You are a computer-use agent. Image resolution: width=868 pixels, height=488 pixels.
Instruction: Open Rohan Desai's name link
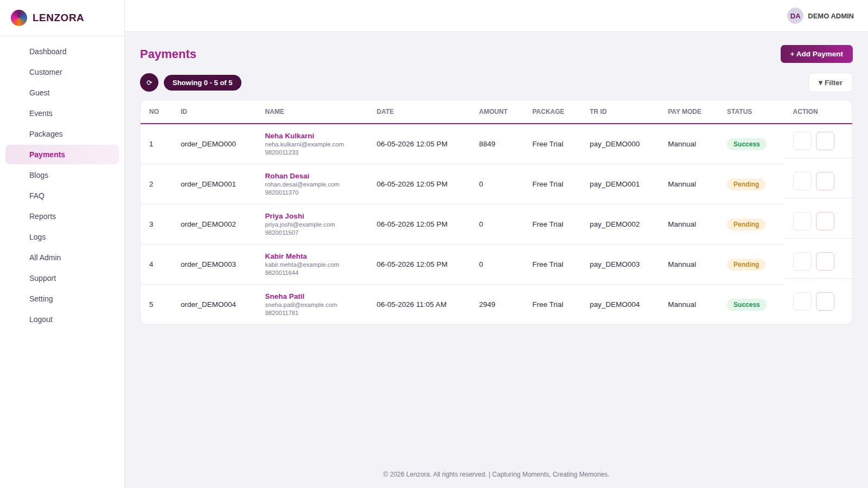click(287, 176)
